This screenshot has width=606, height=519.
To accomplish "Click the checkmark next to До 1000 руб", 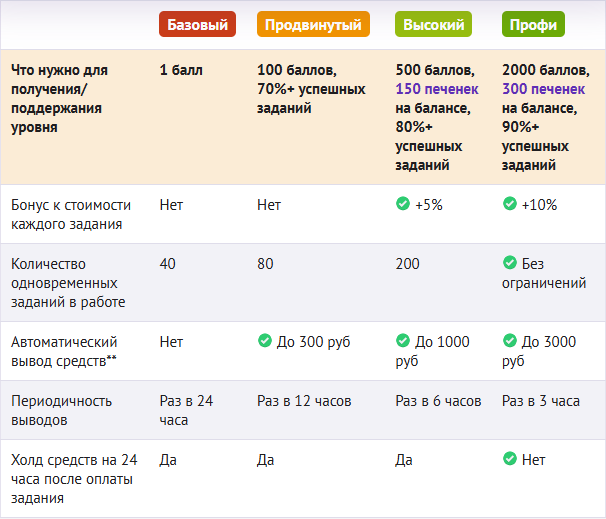I will [x=402, y=342].
